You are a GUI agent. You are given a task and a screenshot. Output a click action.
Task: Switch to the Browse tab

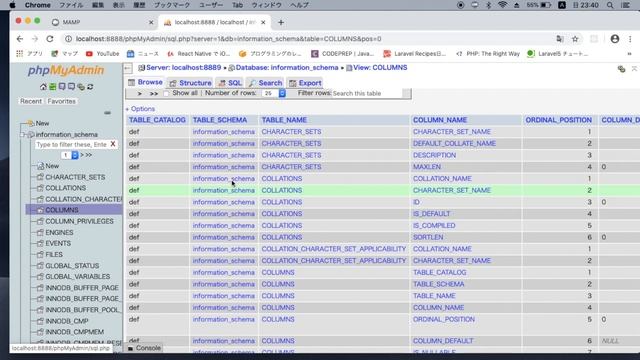[x=145, y=82]
